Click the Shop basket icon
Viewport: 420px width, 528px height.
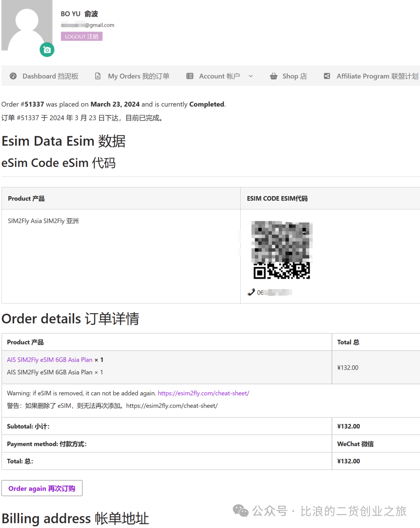click(x=274, y=76)
